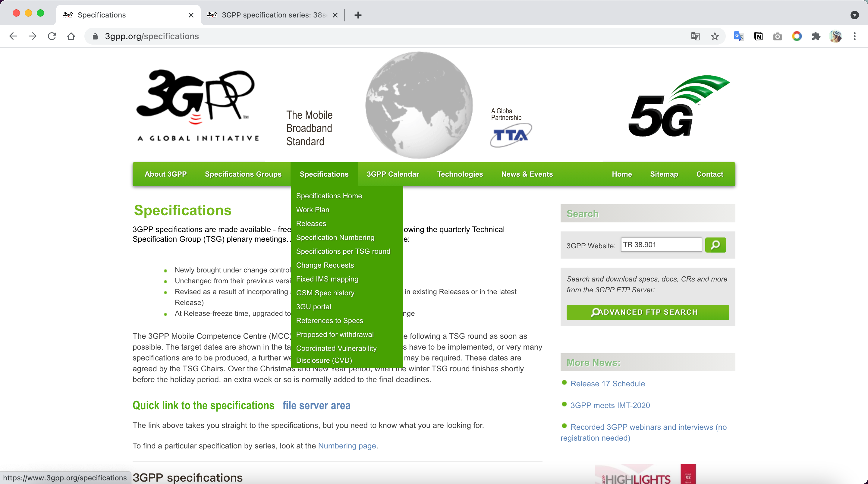Viewport: 868px width, 484px height.
Task: Bookmark this page with the star icon
Action: tap(715, 36)
